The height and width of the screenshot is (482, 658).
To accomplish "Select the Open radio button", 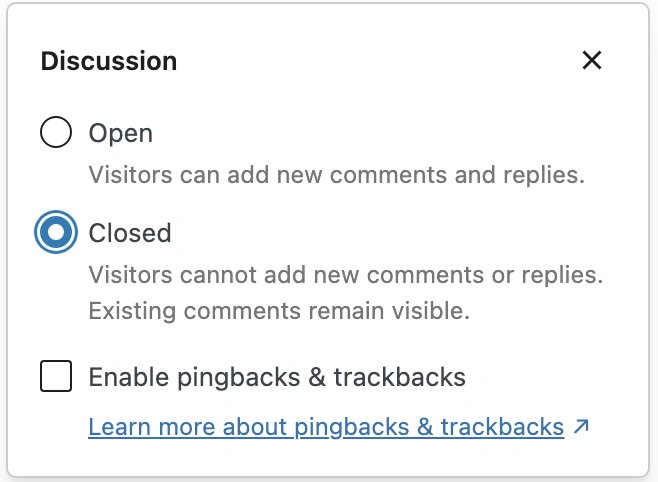I will pos(56,133).
